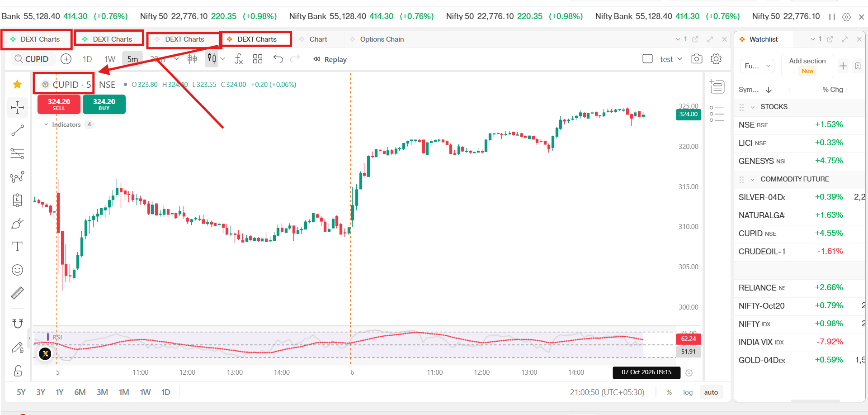
Task: Toggle lock all drawing tools
Action: click(x=17, y=371)
